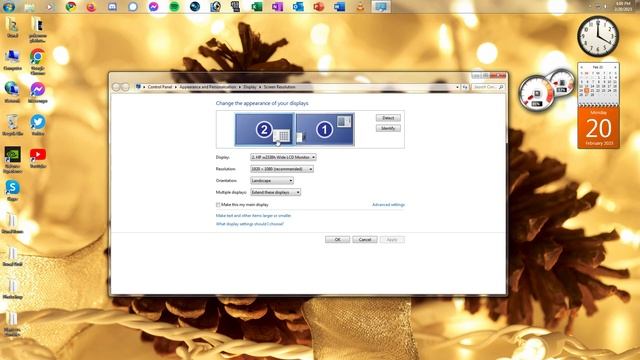Open the Recycle Bin desktop icon
Viewport: 640px width, 360px height.
pyautogui.click(x=12, y=125)
